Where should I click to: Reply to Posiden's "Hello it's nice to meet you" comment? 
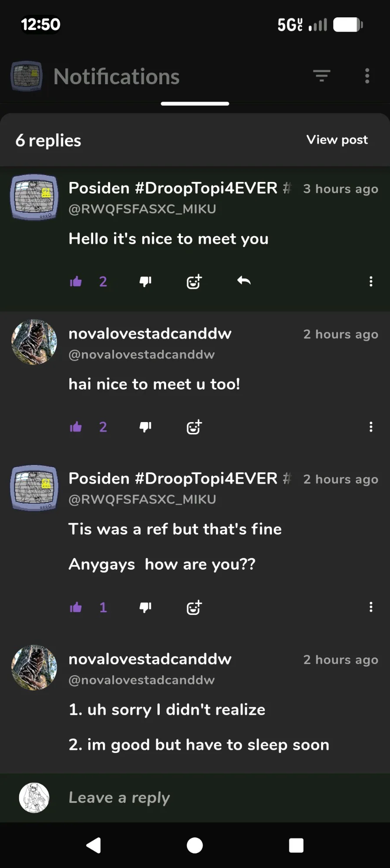(244, 281)
